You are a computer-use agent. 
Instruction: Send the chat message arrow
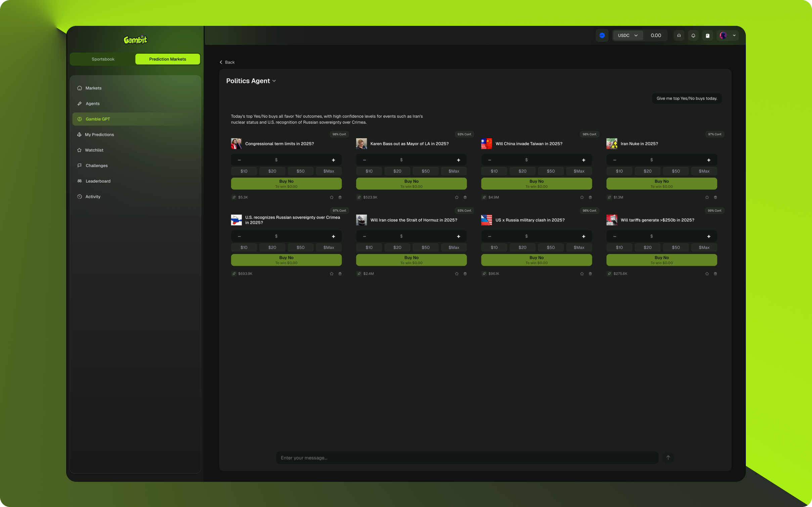pos(668,458)
